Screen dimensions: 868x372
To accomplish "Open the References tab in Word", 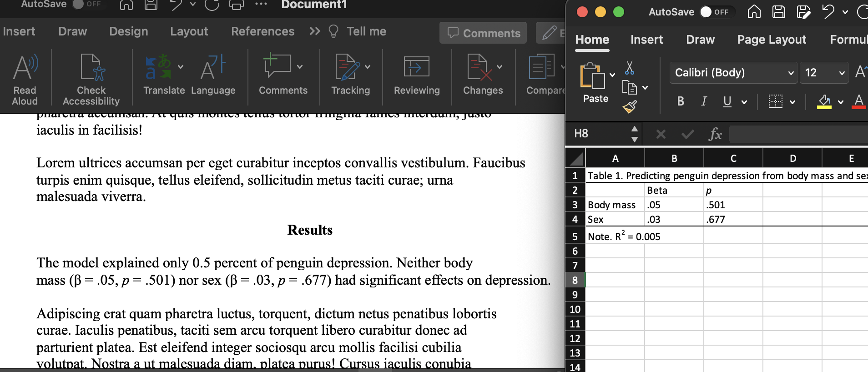I will pos(262,31).
